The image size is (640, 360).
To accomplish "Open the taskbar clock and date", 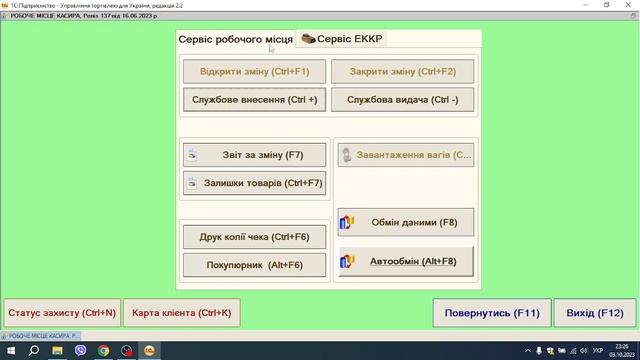I will [x=622, y=351].
